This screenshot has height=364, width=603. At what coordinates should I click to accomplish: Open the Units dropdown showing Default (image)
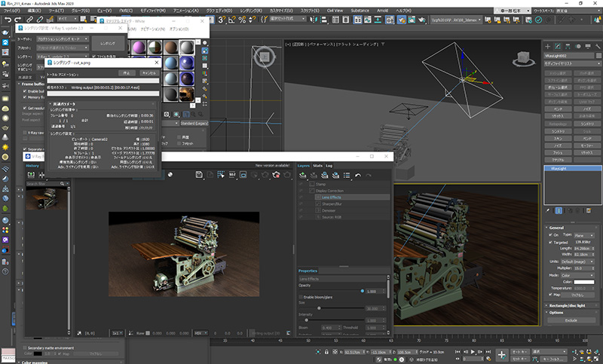pyautogui.click(x=577, y=262)
